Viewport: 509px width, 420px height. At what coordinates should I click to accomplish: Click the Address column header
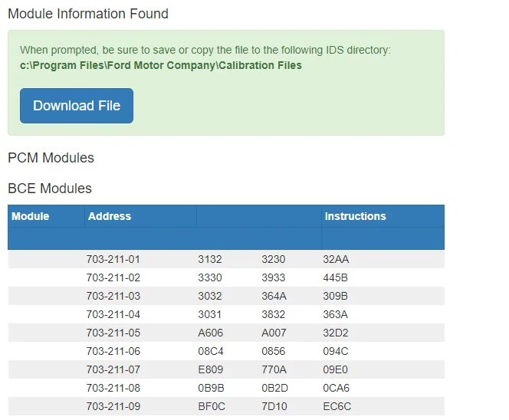(110, 216)
